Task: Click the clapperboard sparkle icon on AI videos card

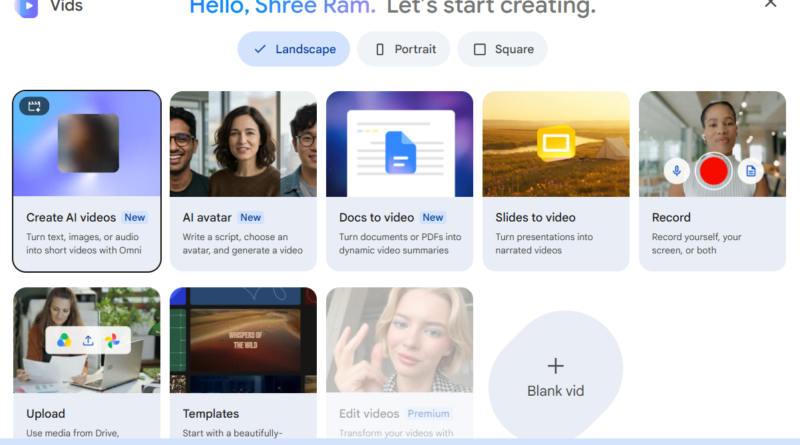Action: point(34,106)
